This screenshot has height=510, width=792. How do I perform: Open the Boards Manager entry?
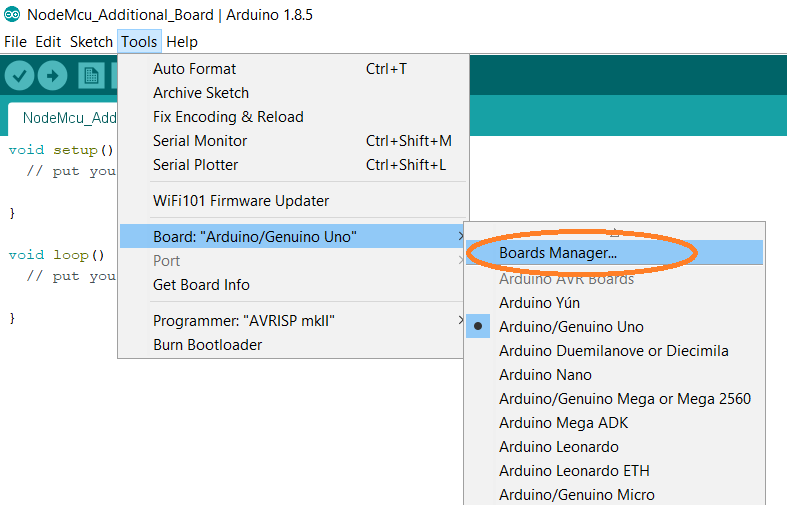[558, 253]
